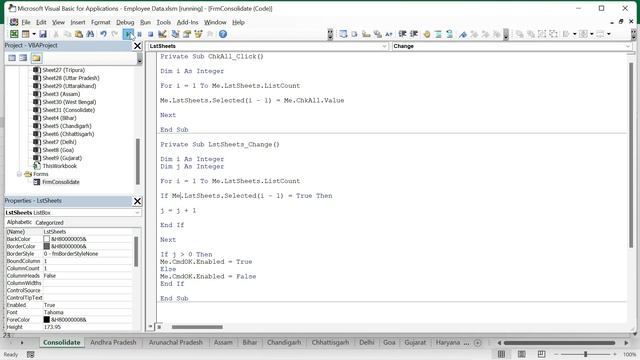Click the Insert UserForm toolbar icon
This screenshot has width=640, height=360.
[26, 34]
